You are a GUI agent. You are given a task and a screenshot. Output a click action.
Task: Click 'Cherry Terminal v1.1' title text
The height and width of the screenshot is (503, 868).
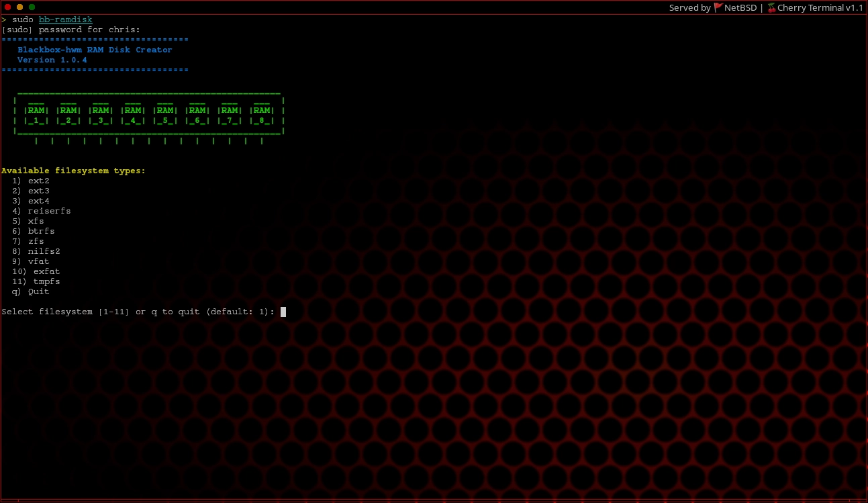tap(820, 7)
